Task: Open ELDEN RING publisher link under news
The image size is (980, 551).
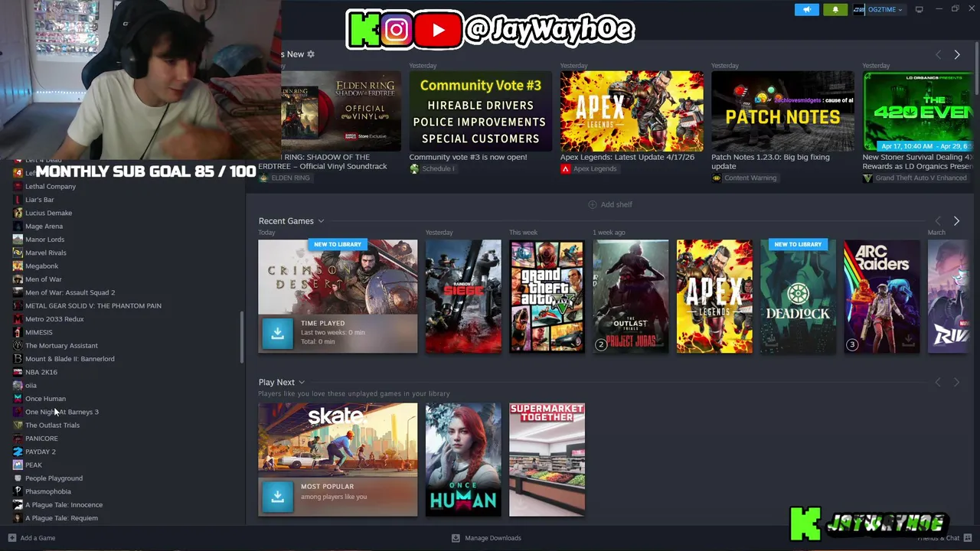Action: pos(290,178)
